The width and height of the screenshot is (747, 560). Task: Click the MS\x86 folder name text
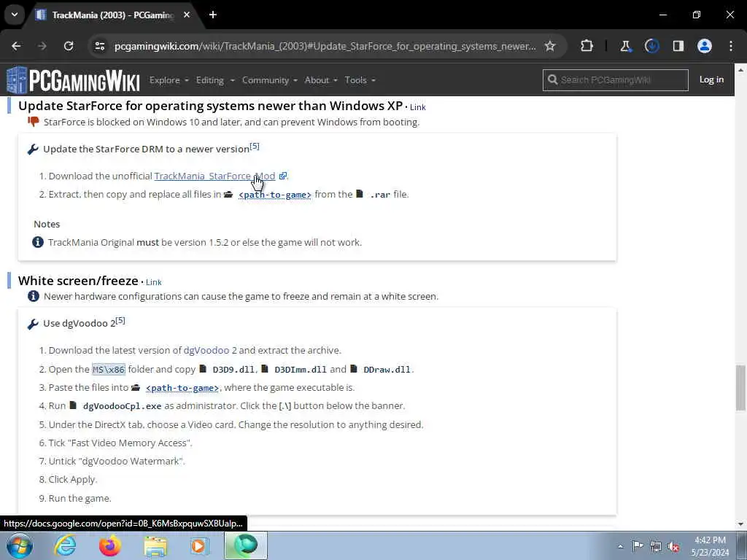(109, 369)
